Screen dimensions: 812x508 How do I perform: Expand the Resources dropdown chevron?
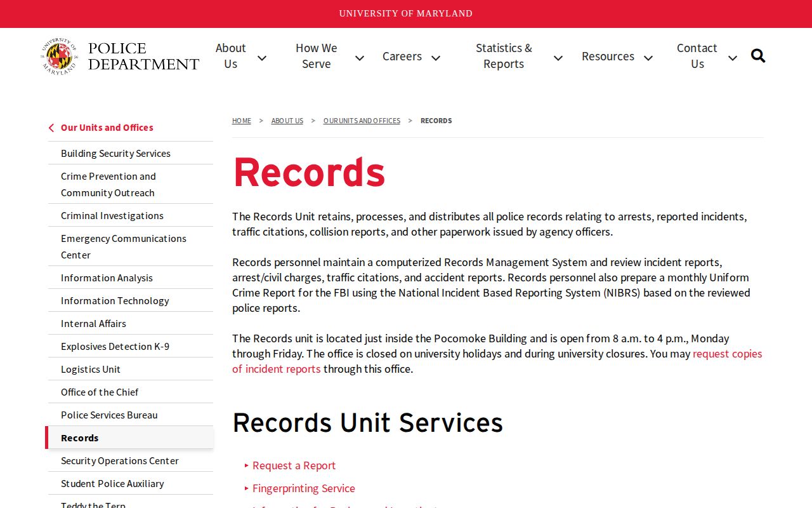[648, 58]
